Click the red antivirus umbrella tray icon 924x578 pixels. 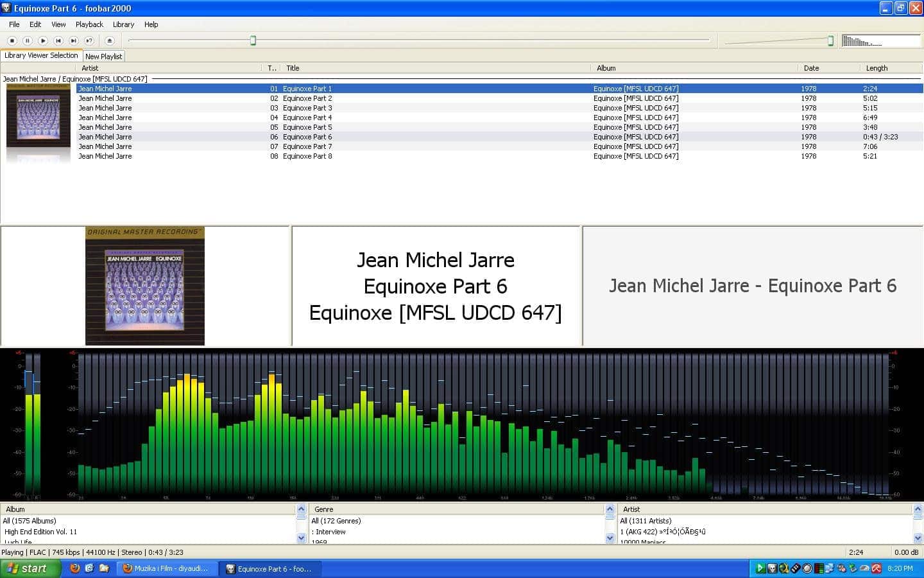point(876,568)
